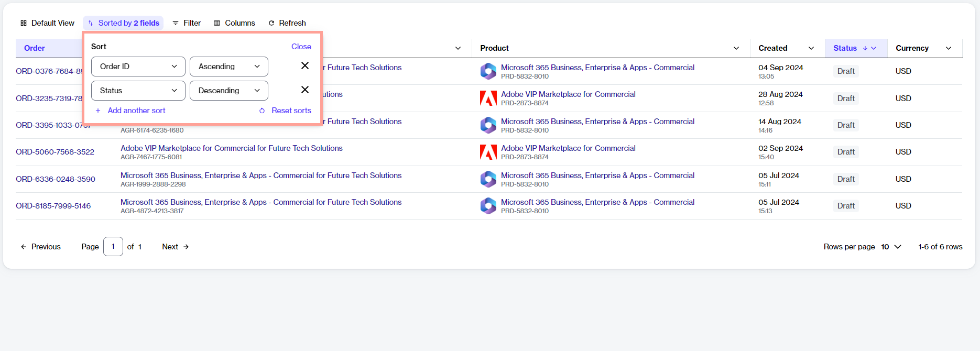Viewport: 980px width, 351px height.
Task: Click the Microsoft 365 logo in first row
Action: [488, 71]
